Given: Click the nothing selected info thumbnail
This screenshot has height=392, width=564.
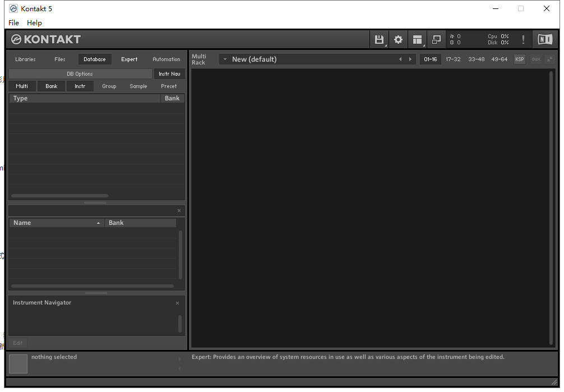Looking at the screenshot, I should click(18, 364).
